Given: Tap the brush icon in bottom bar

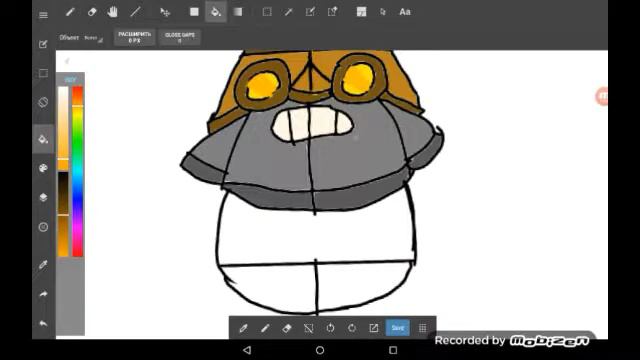Looking at the screenshot, I should pyautogui.click(x=265, y=328).
